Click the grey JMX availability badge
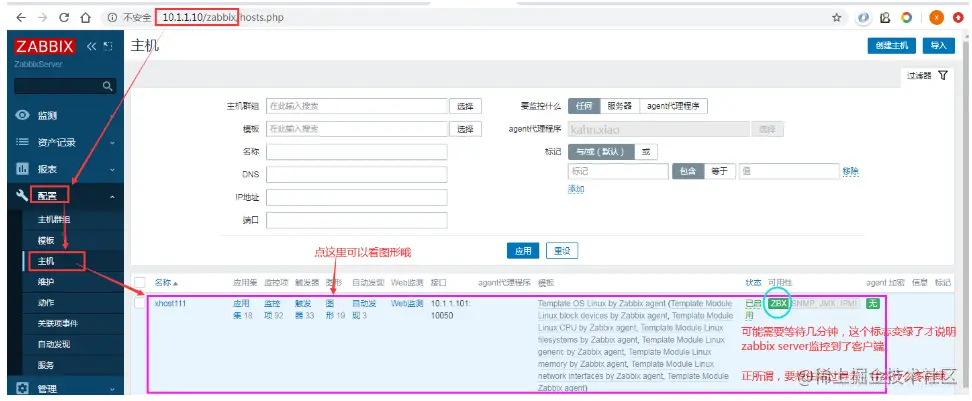Screen dimensions: 972x401 click(x=827, y=304)
